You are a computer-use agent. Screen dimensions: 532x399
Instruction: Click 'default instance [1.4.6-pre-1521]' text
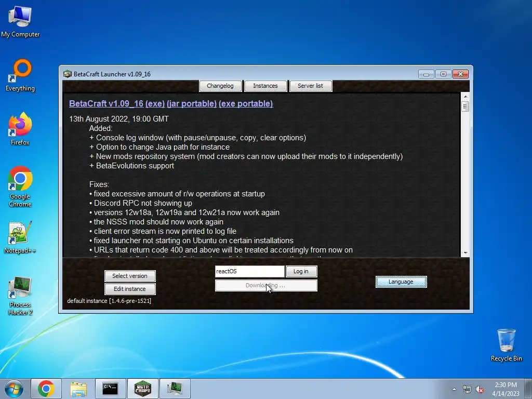(x=109, y=301)
